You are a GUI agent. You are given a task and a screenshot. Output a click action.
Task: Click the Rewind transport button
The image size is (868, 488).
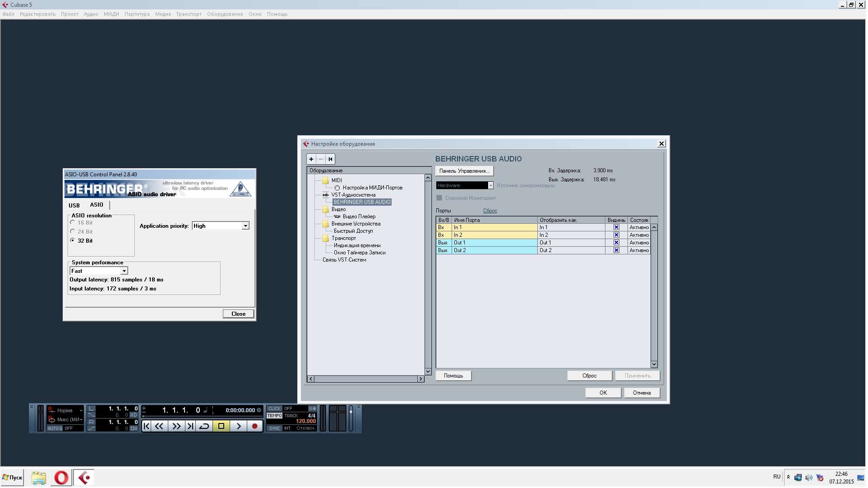pos(159,427)
